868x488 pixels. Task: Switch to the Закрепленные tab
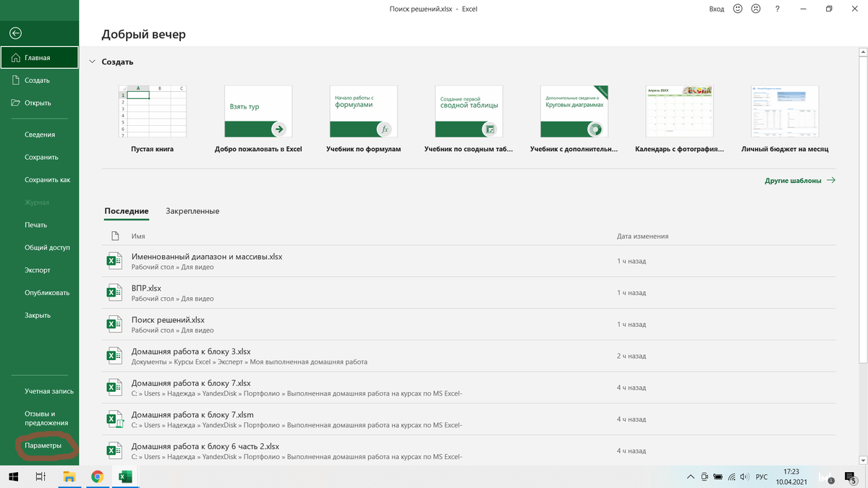click(x=192, y=211)
